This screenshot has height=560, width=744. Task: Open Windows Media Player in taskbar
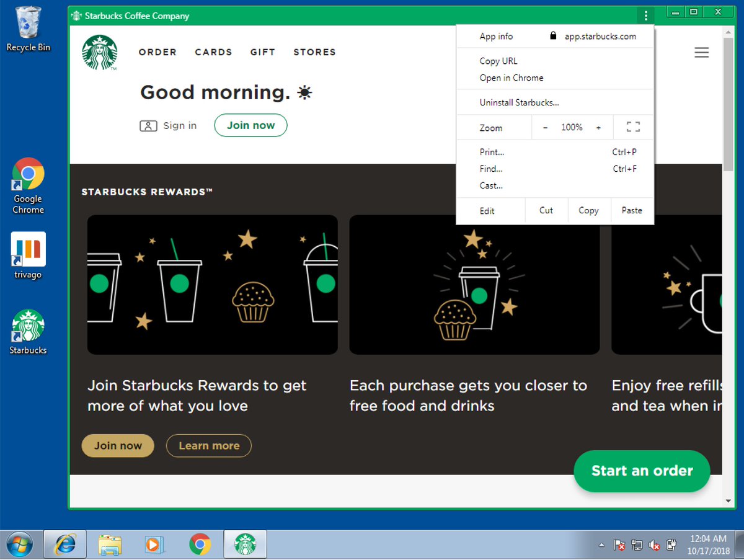point(154,544)
